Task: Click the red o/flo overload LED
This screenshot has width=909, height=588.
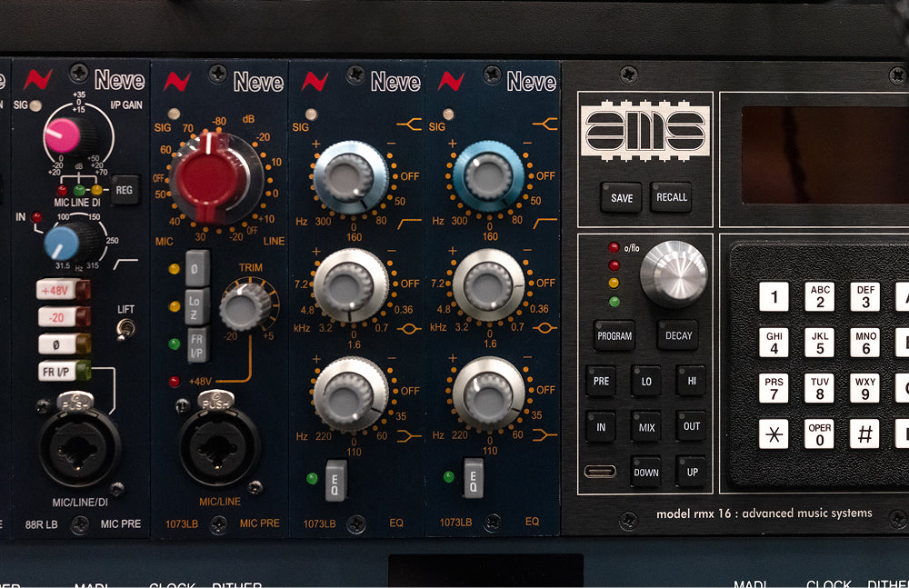Action: 614,248
